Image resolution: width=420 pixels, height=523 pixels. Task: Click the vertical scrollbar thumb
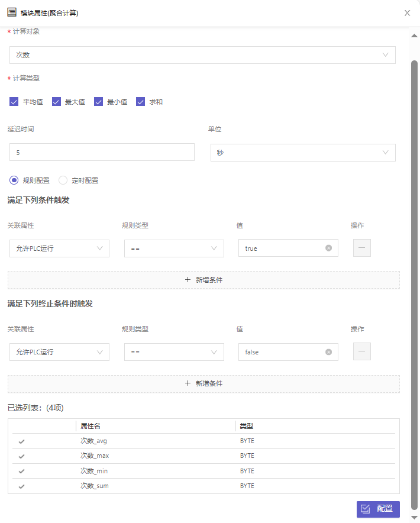[x=414, y=285]
